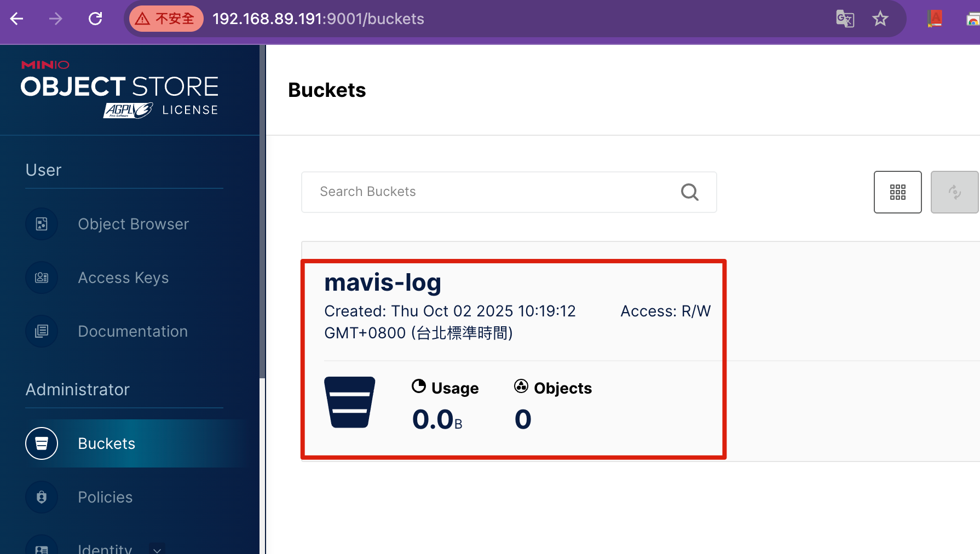Reload the page using browser refresh button
Screen dimensions: 980x554
[95, 19]
